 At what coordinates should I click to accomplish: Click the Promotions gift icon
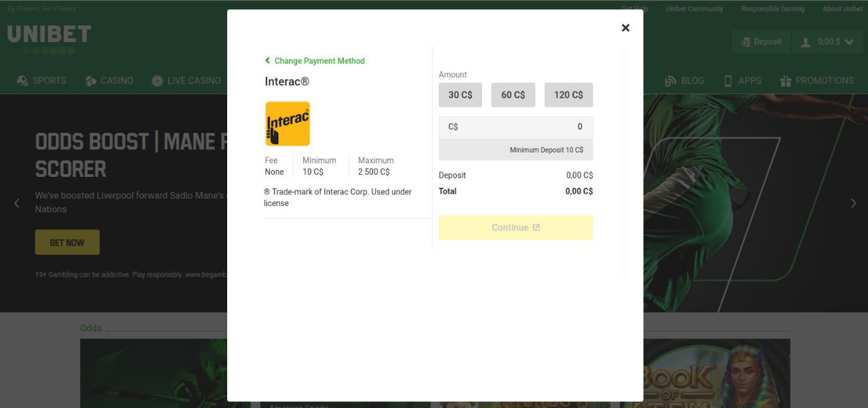(x=786, y=81)
